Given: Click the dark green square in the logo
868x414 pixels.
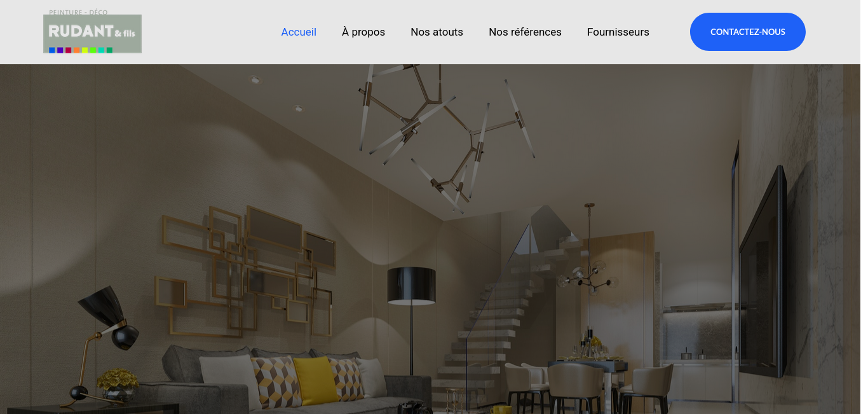Looking at the screenshot, I should click(x=109, y=50).
